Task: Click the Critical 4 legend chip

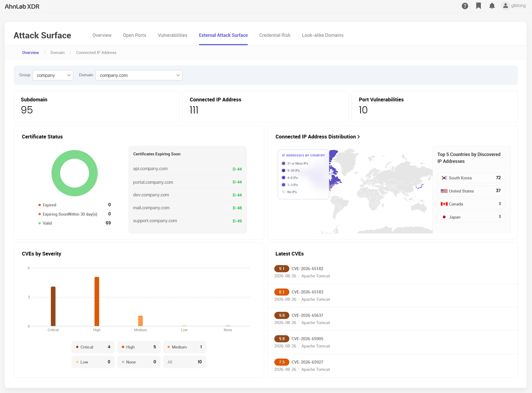Action: pyautogui.click(x=93, y=347)
